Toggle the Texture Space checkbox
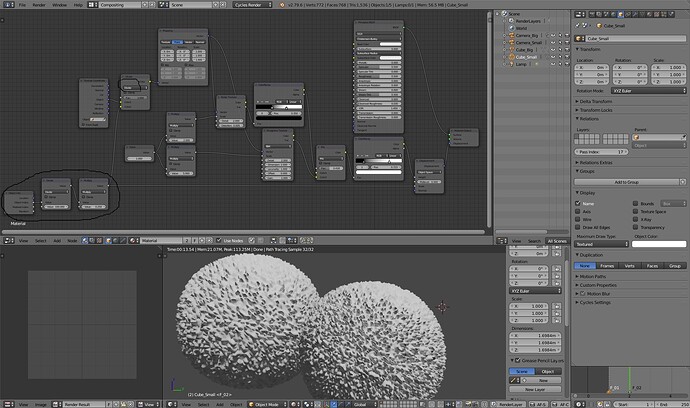This screenshot has height=408, width=690. [635, 211]
